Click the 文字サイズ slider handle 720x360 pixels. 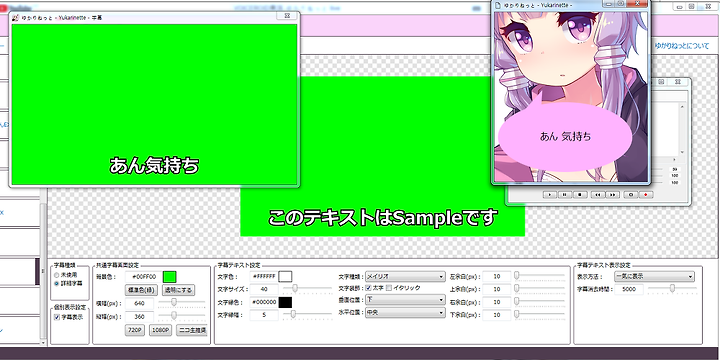295,288
